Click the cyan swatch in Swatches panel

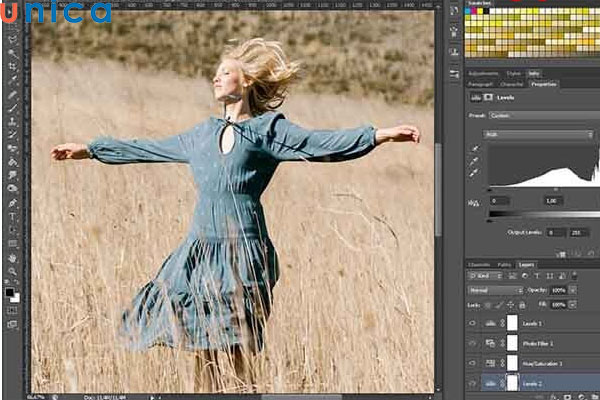(468, 11)
